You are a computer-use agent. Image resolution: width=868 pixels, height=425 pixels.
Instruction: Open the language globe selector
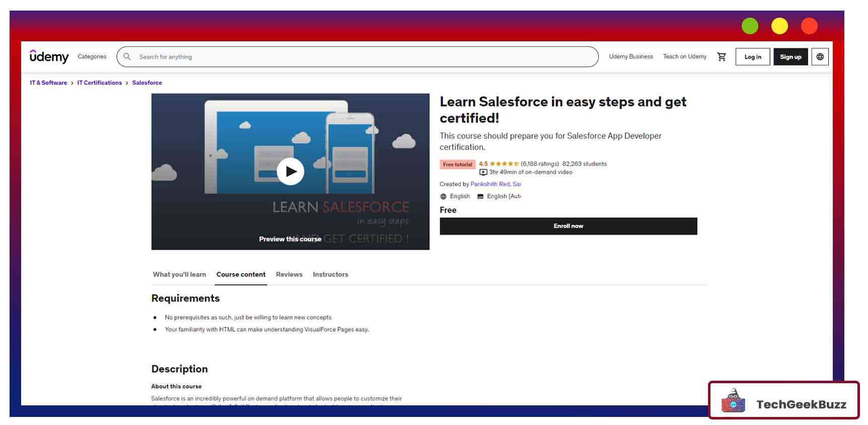[820, 57]
